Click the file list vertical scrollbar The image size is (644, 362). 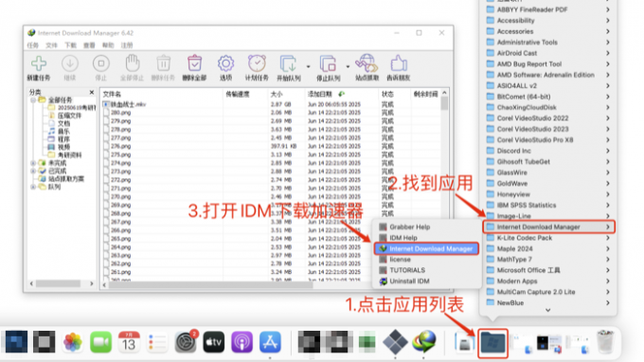(444, 103)
